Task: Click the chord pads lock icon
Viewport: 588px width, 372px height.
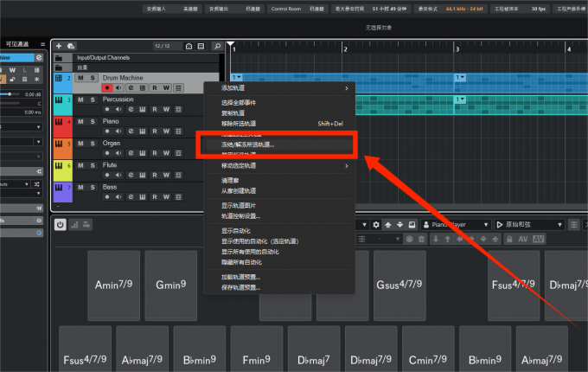Action: tap(509, 240)
